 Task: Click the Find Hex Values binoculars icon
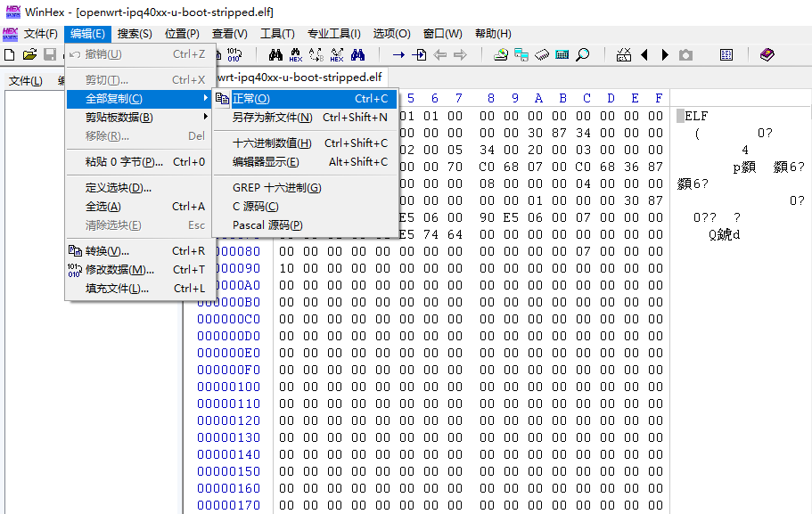[296, 55]
